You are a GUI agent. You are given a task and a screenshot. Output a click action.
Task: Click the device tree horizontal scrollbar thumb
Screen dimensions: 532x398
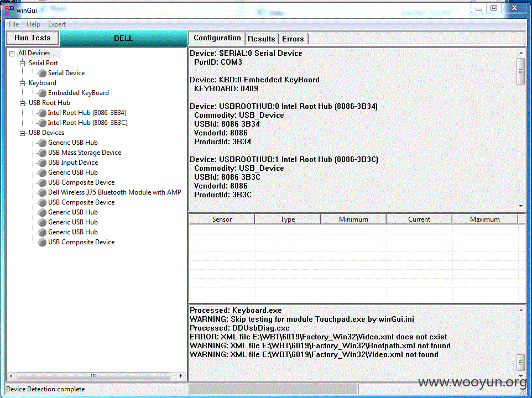pyautogui.click(x=93, y=376)
